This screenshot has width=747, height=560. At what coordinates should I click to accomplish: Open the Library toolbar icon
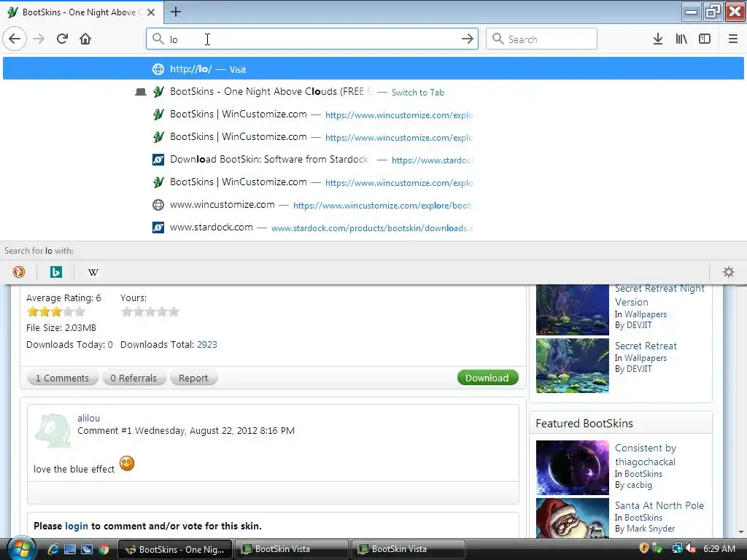[681, 39]
